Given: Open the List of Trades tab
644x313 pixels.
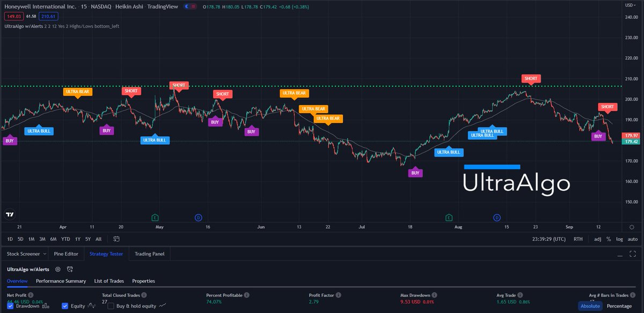Looking at the screenshot, I should (x=109, y=281).
